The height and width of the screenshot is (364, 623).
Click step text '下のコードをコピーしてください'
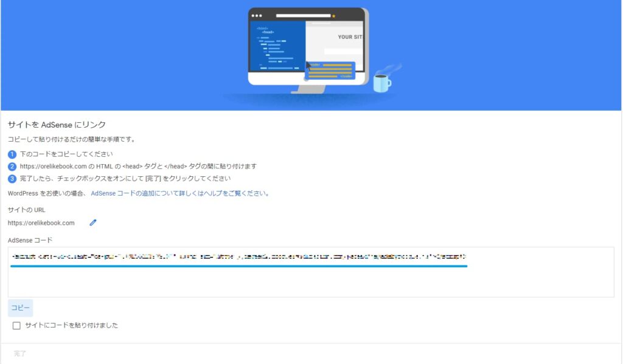66,154
